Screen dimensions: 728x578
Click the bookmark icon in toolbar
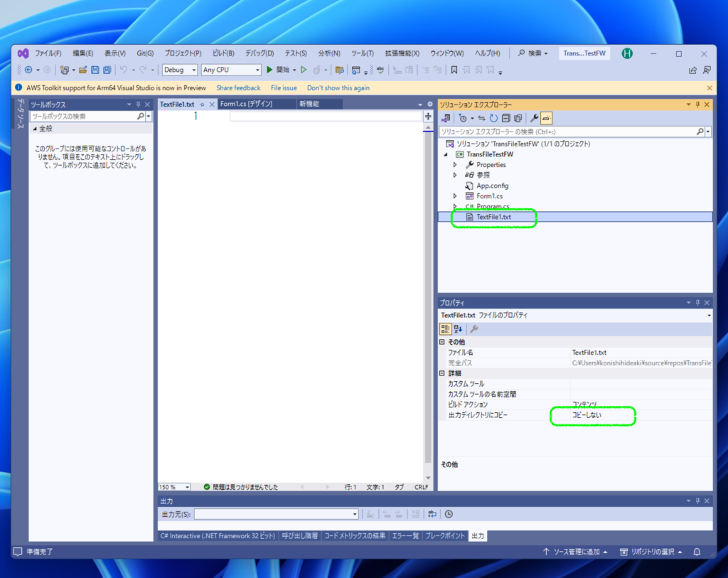coord(454,70)
